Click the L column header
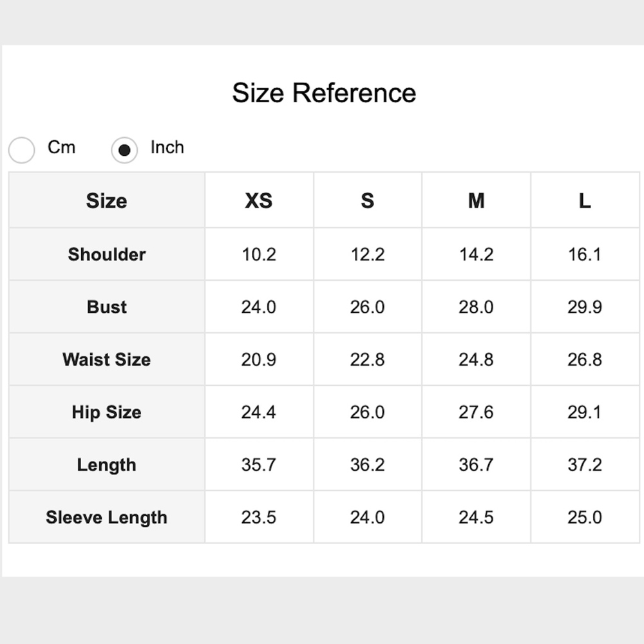644x644 pixels. pos(585,201)
